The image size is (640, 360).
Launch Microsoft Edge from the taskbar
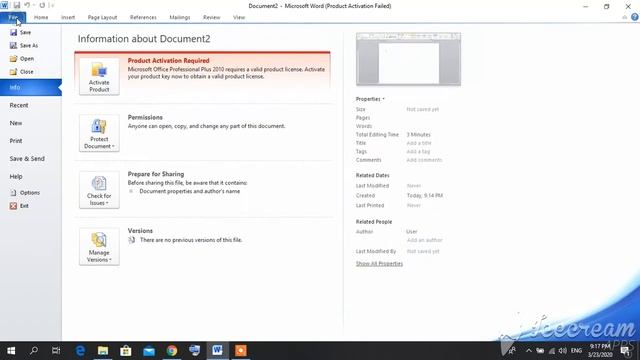pos(80,351)
